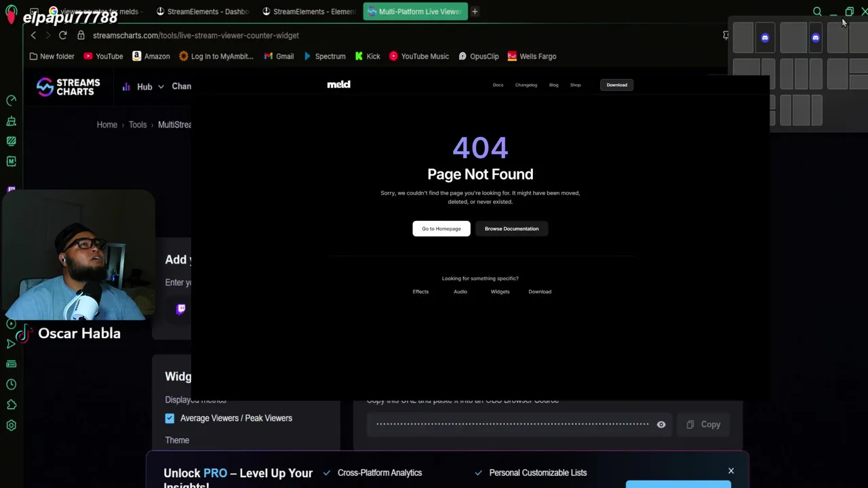Click Browse Documentation button
Image resolution: width=868 pixels, height=488 pixels.
[x=511, y=228]
